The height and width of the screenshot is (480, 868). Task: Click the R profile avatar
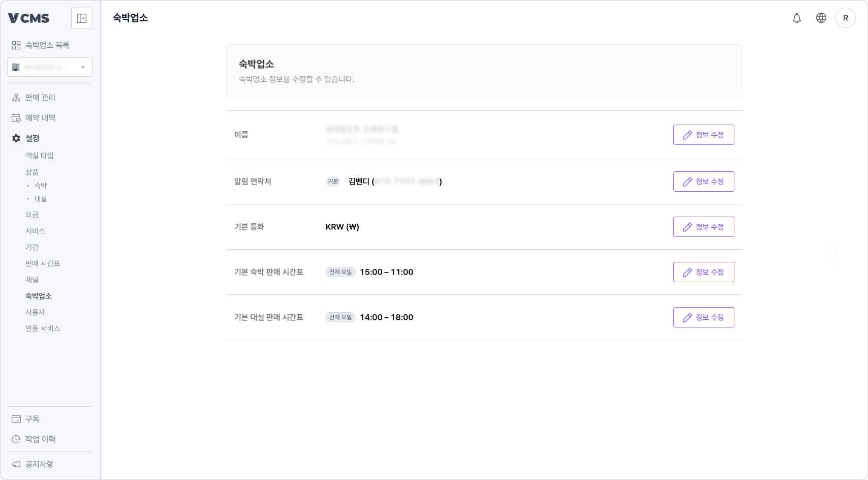click(x=846, y=18)
